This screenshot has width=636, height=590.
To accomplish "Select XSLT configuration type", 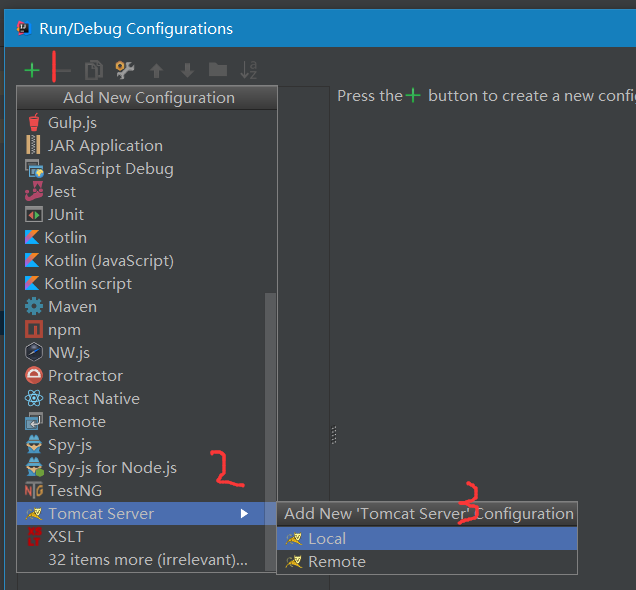I will (141, 536).
